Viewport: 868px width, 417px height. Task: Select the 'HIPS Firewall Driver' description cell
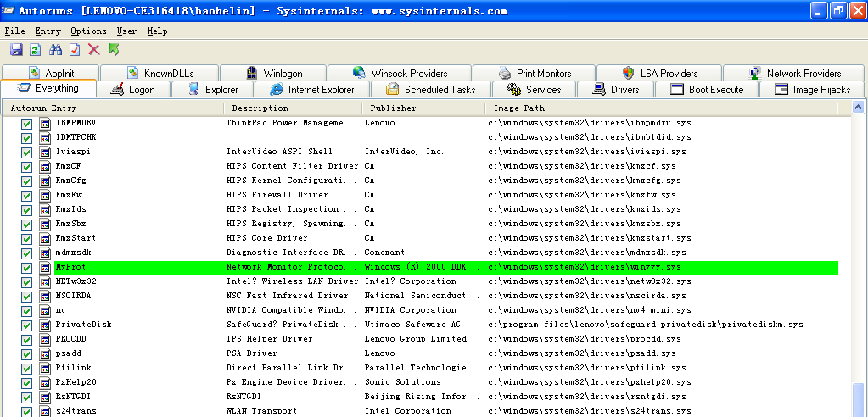[277, 195]
